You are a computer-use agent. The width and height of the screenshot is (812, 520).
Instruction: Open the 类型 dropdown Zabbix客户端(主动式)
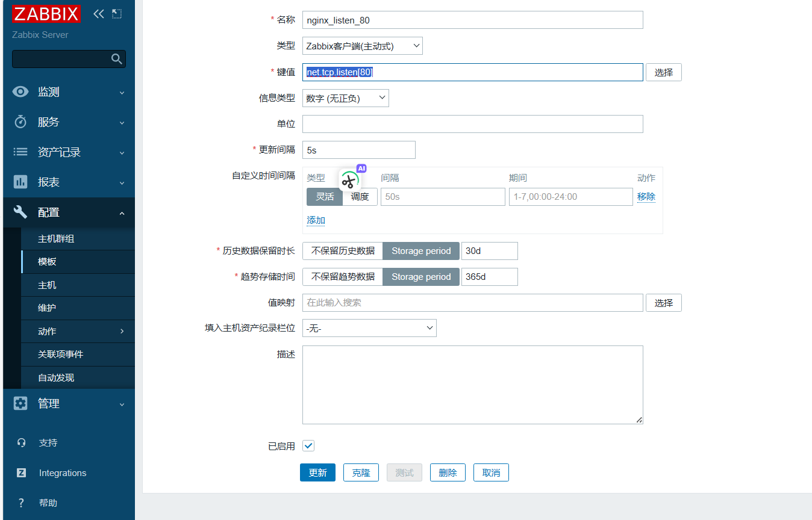[x=363, y=46]
